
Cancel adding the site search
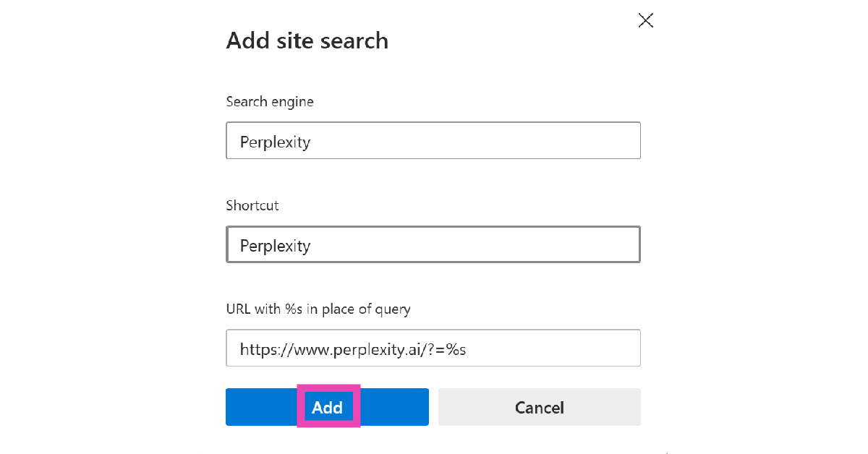[539, 407]
